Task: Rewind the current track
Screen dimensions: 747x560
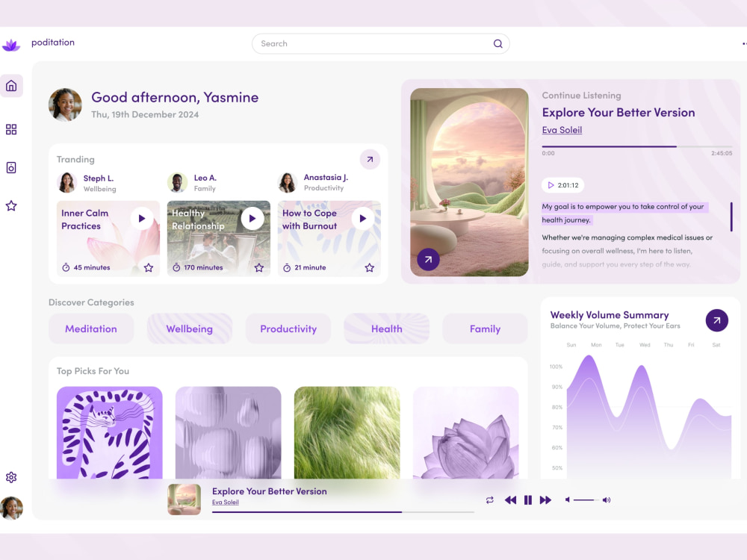Action: coord(510,500)
